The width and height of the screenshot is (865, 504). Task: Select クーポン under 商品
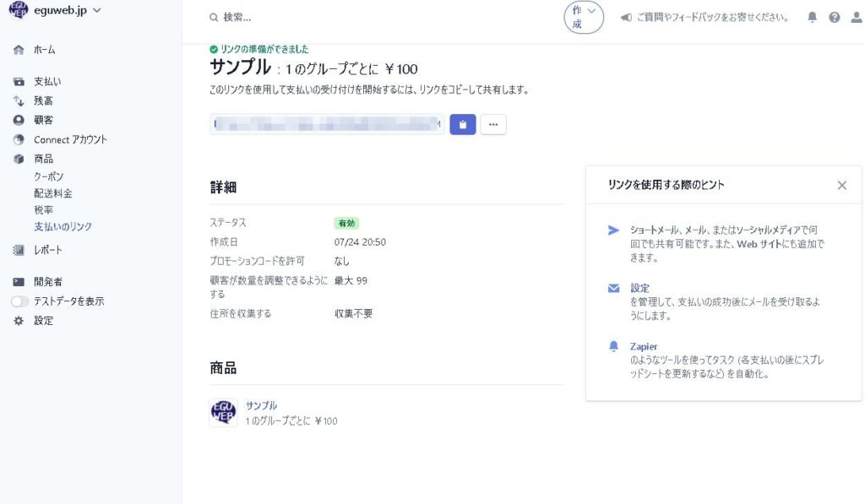click(x=48, y=176)
